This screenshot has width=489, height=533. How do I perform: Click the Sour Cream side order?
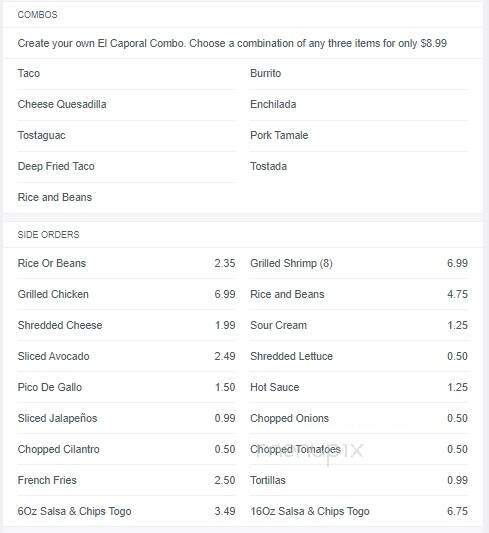tap(359, 325)
